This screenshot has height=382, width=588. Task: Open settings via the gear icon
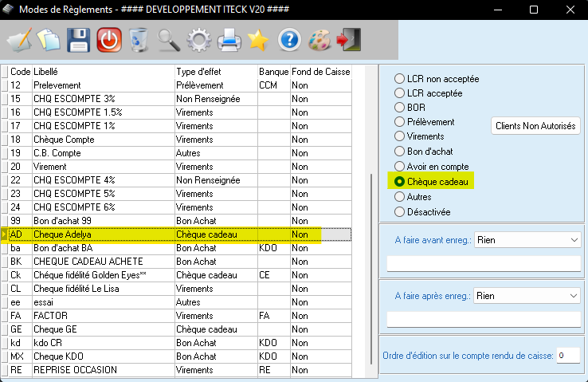[x=198, y=39]
